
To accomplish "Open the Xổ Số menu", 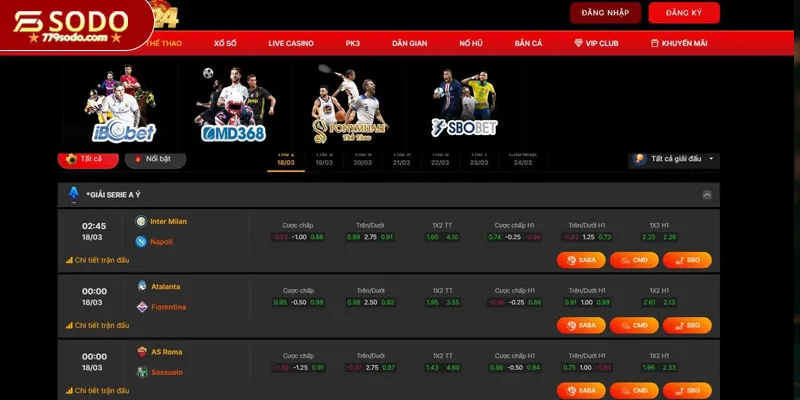I will click(x=225, y=43).
